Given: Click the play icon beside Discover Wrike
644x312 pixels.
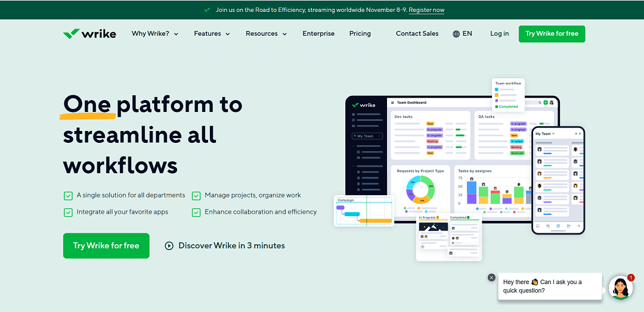Looking at the screenshot, I should (169, 245).
